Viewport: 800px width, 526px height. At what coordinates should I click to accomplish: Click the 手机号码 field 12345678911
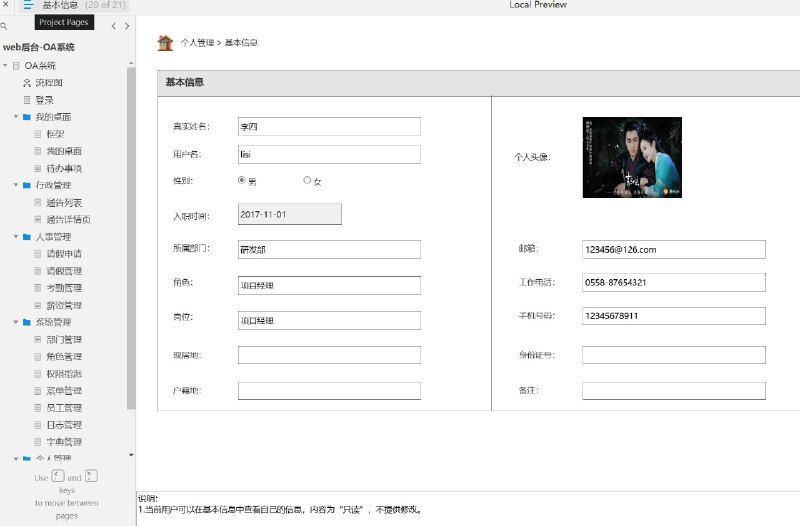coord(673,316)
